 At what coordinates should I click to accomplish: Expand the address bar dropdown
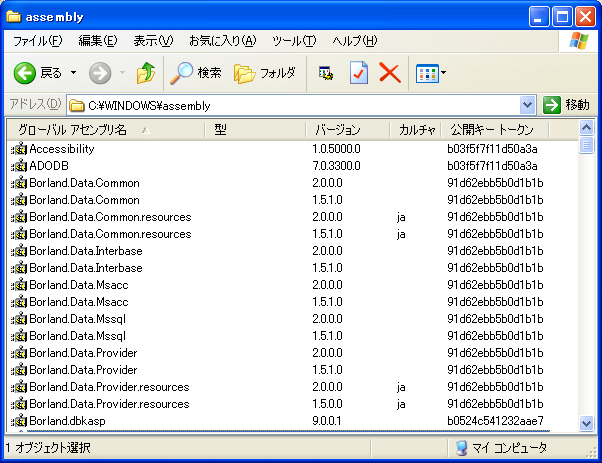(528, 105)
